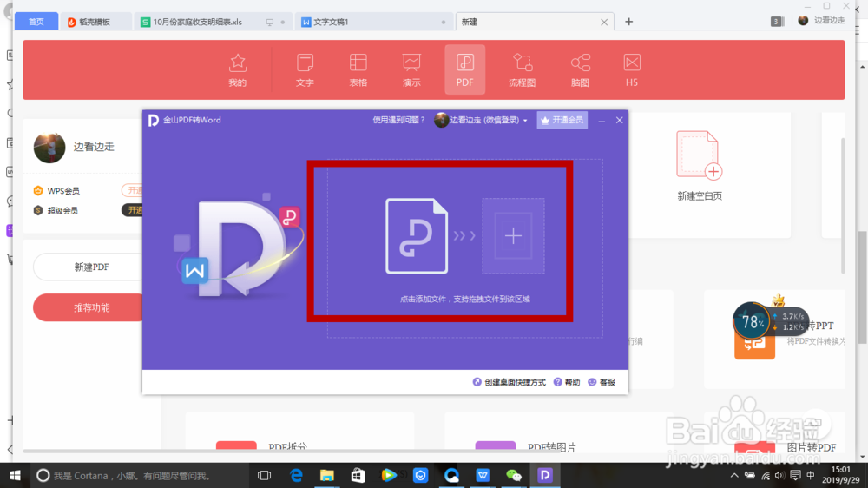
Task: Open Microsoft Store from taskbar
Action: 358,475
